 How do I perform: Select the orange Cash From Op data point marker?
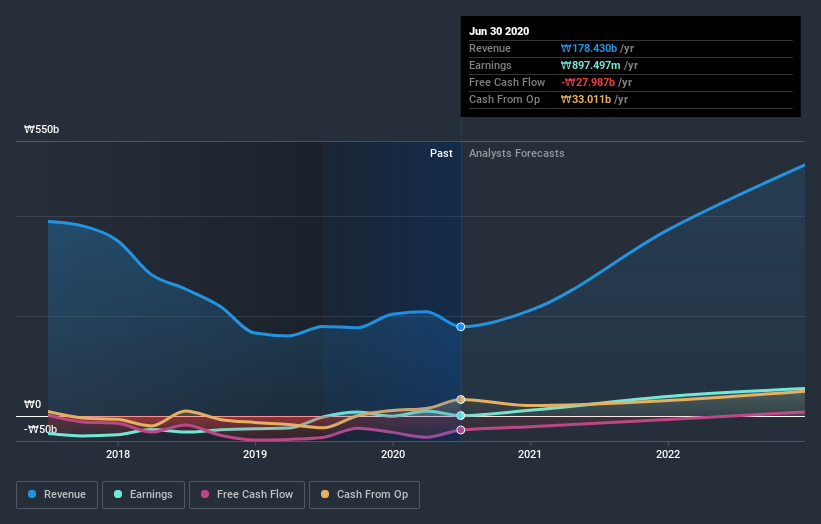[461, 399]
